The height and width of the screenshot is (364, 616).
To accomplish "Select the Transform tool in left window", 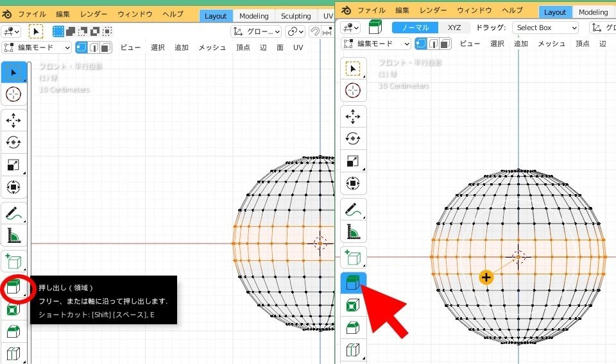I will [13, 187].
